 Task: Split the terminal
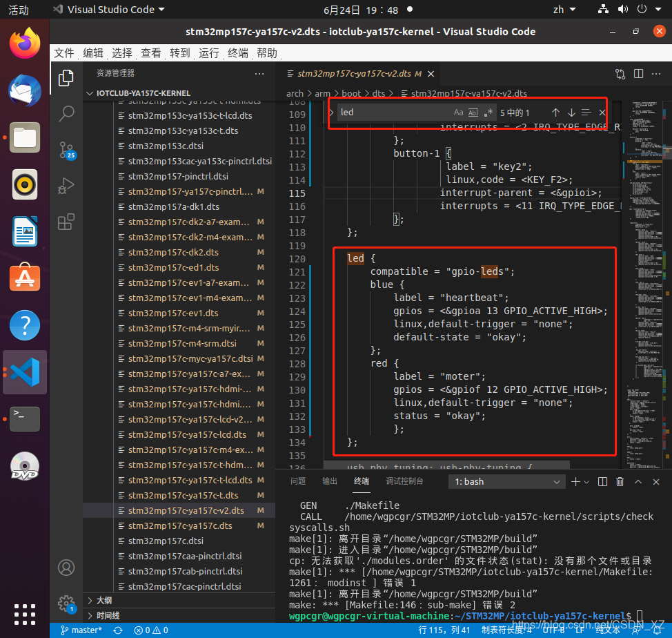602,481
